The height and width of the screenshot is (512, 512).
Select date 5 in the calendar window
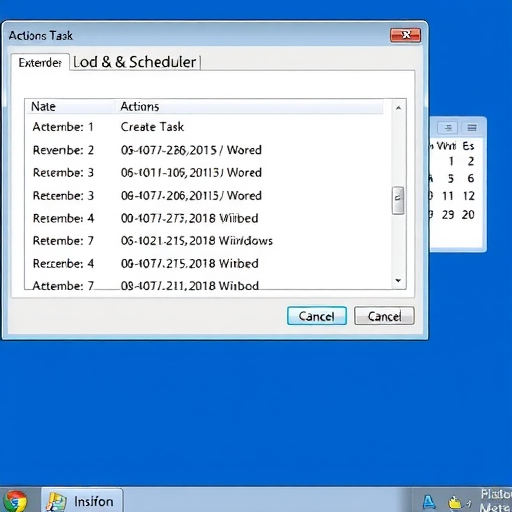click(451, 178)
